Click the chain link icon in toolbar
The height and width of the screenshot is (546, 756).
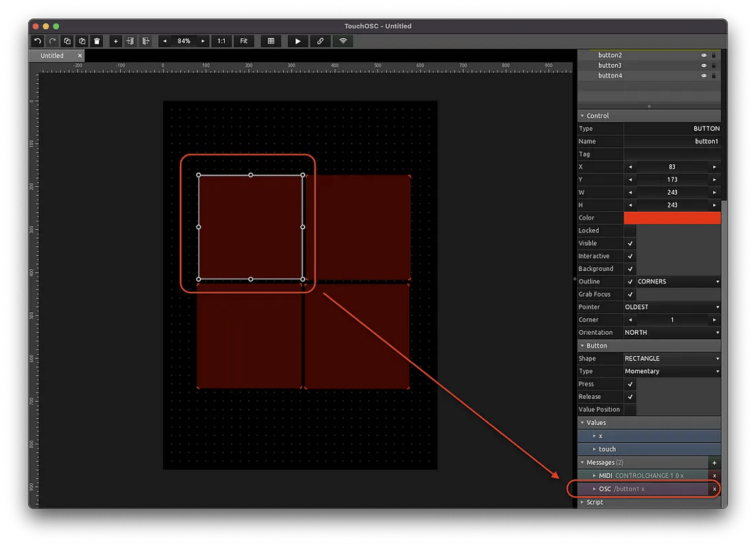(320, 41)
